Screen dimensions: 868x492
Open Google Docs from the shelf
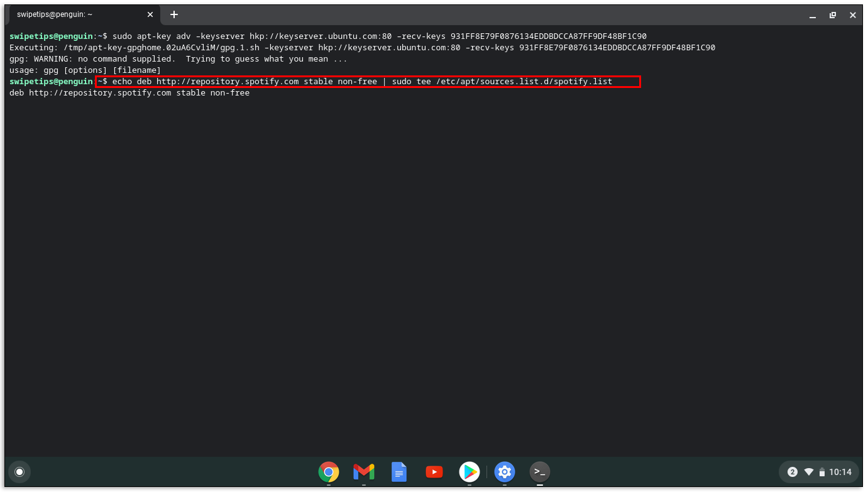[x=399, y=471]
